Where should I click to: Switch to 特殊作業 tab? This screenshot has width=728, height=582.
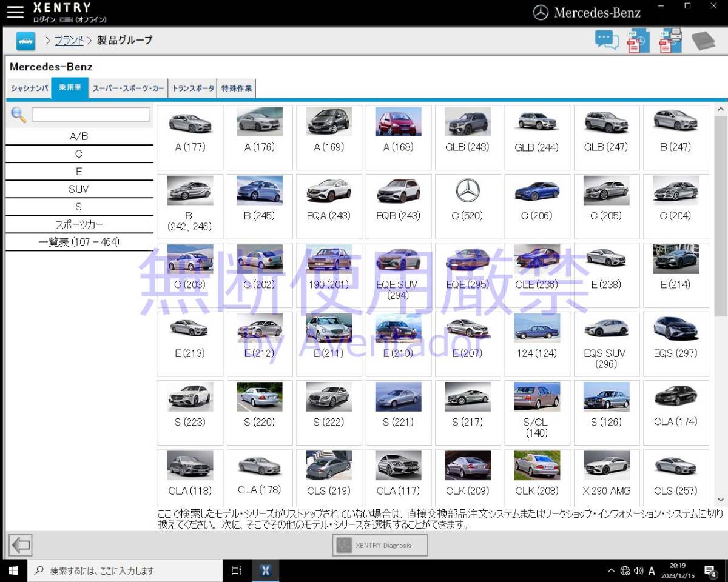click(x=237, y=89)
